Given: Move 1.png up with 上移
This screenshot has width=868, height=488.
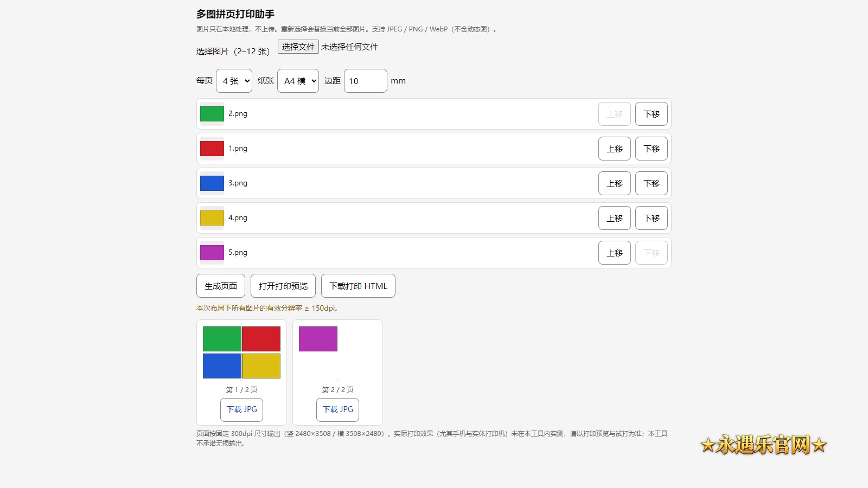Looking at the screenshot, I should click(614, 149).
